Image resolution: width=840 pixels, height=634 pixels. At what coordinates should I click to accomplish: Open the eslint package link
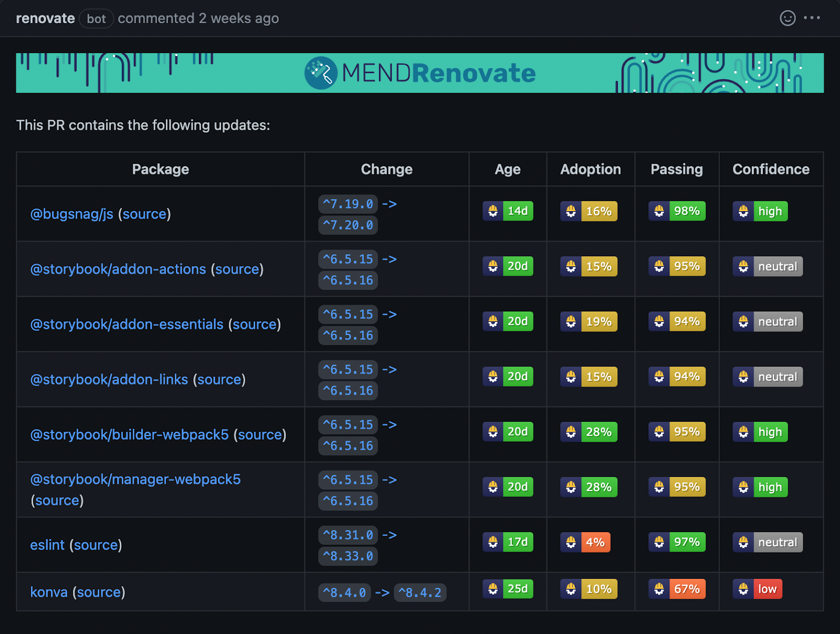pyautogui.click(x=47, y=545)
